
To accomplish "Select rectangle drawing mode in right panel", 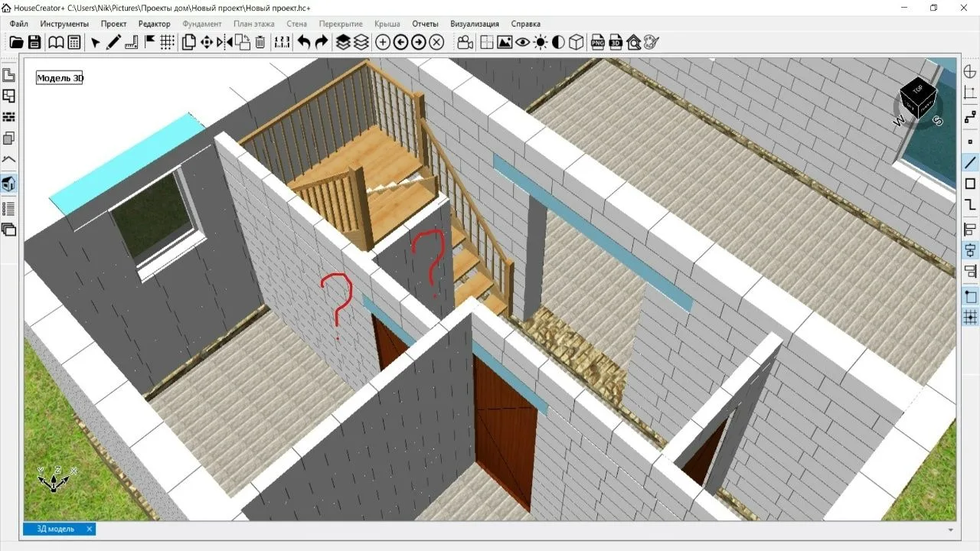I will click(970, 184).
